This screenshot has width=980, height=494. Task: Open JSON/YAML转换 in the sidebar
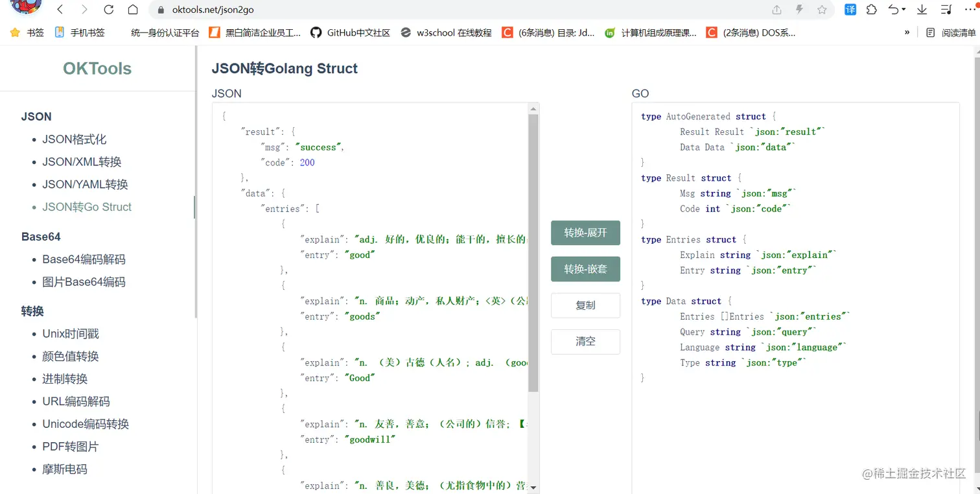(x=86, y=185)
